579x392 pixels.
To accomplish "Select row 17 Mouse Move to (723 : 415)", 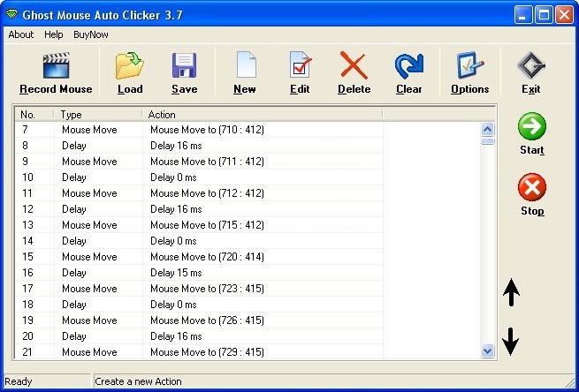I will click(199, 289).
